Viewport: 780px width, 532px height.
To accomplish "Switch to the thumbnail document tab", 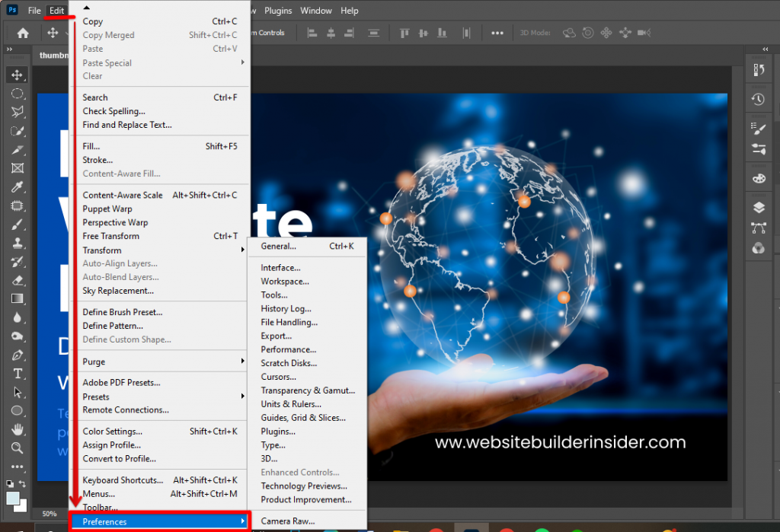I will click(53, 55).
